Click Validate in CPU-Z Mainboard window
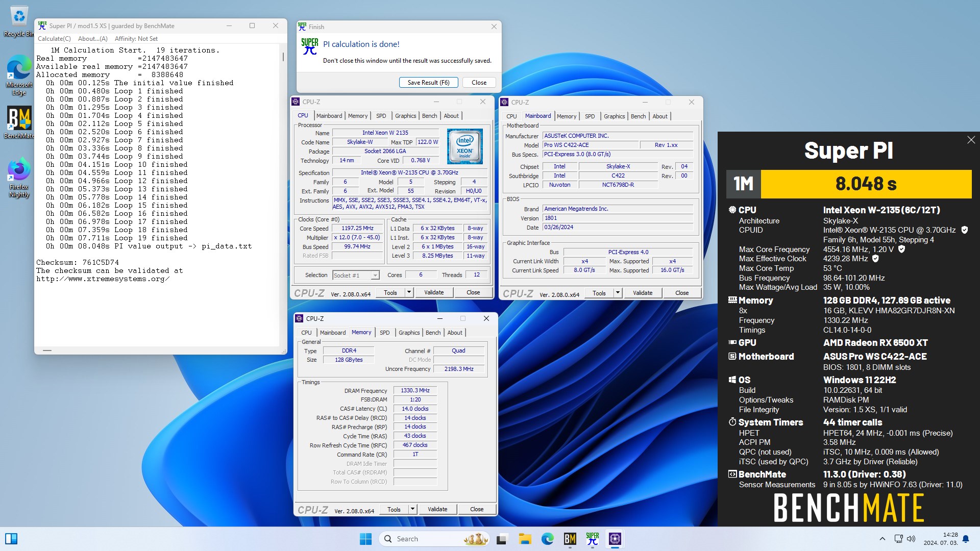 (x=643, y=293)
